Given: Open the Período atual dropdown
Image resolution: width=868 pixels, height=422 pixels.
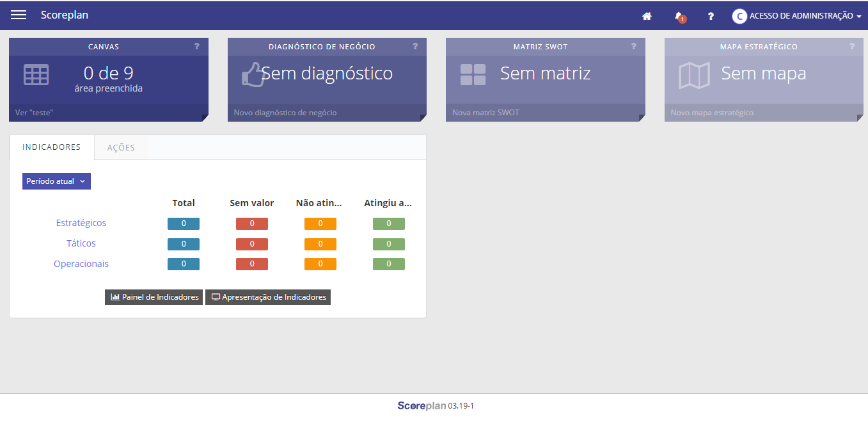Looking at the screenshot, I should (56, 181).
